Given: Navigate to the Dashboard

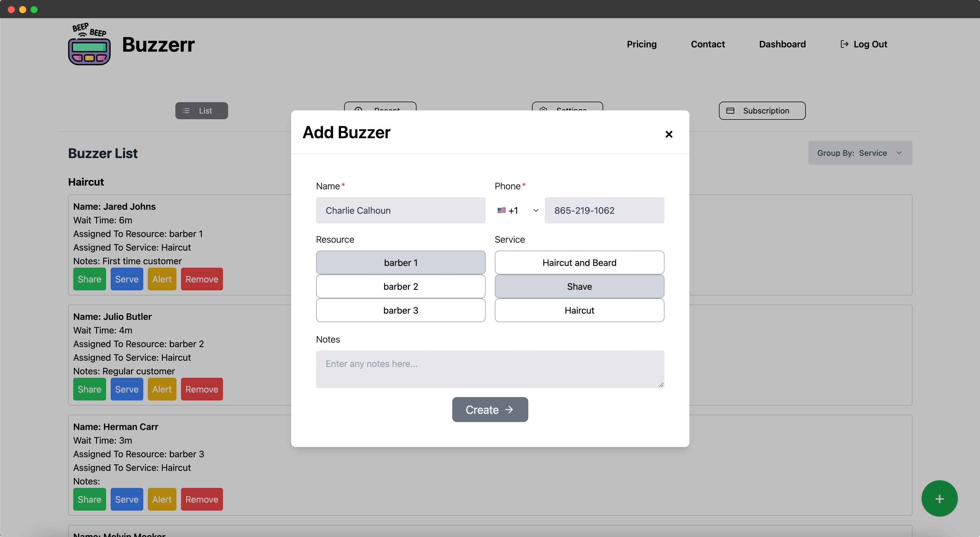Looking at the screenshot, I should 782,44.
